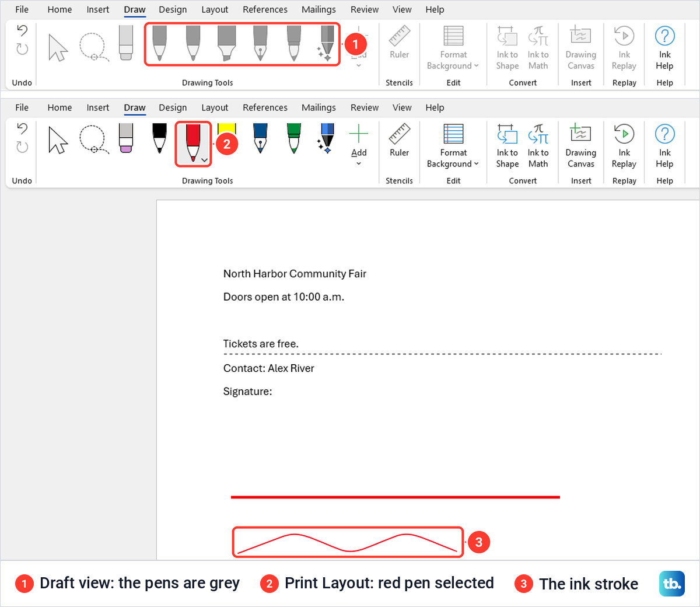Viewport: 700px width, 607px height.
Task: Toggle the Ruler stencil in the colored ribbon
Action: pyautogui.click(x=399, y=141)
